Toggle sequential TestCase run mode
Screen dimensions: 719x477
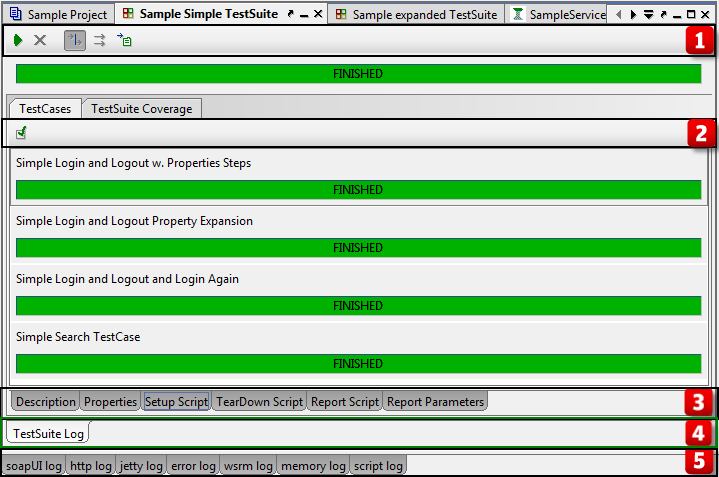75,40
